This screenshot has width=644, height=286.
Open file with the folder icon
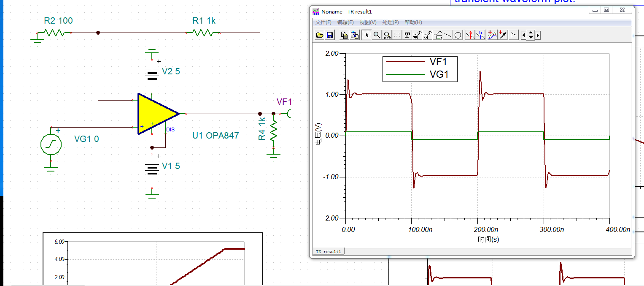(320, 35)
